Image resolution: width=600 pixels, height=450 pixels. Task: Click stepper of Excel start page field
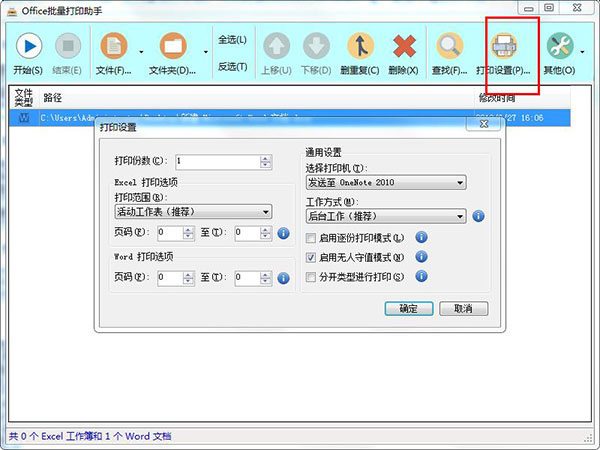coord(188,233)
